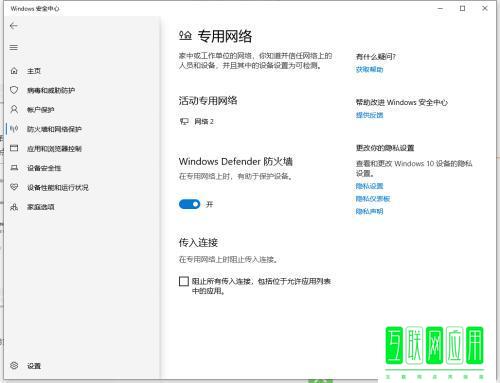Image resolution: width=500 pixels, height=383 pixels.
Task: Open the 隐私声明 link
Action: point(369,211)
